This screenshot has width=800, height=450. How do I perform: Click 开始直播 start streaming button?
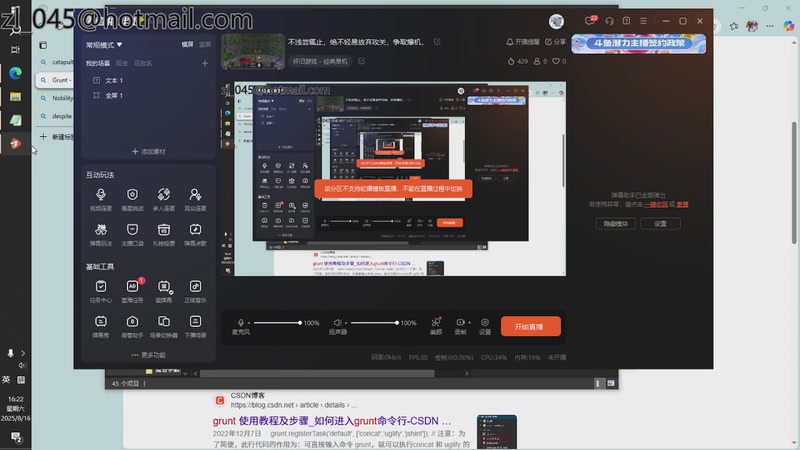(x=531, y=327)
